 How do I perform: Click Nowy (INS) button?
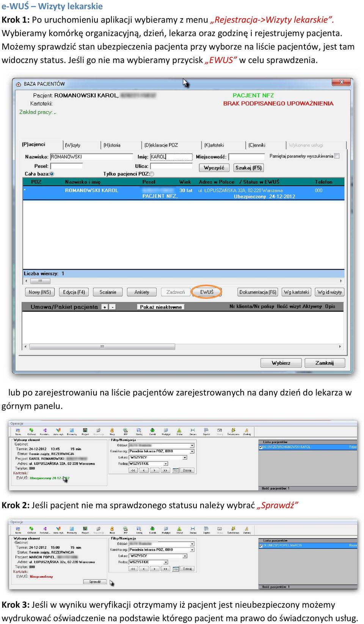click(x=40, y=292)
